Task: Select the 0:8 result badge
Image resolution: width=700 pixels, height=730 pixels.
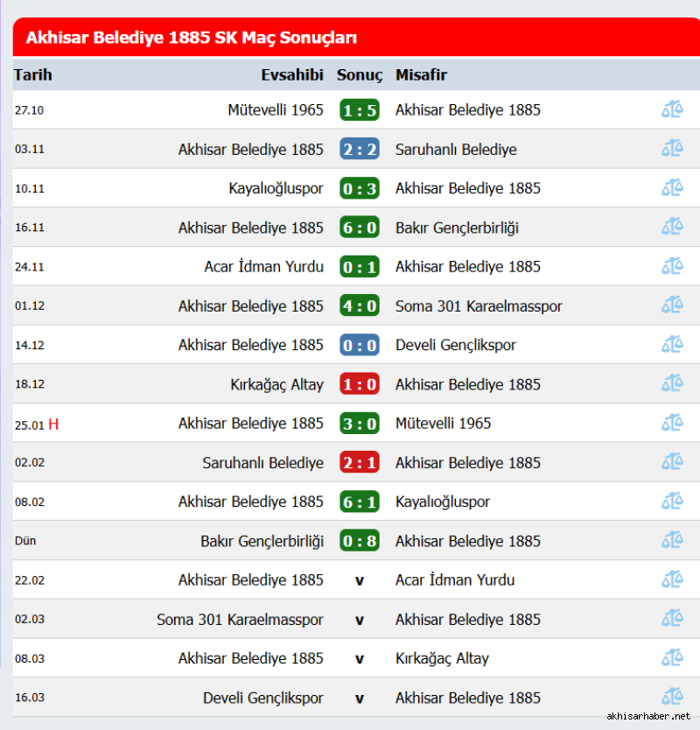Action: click(360, 541)
